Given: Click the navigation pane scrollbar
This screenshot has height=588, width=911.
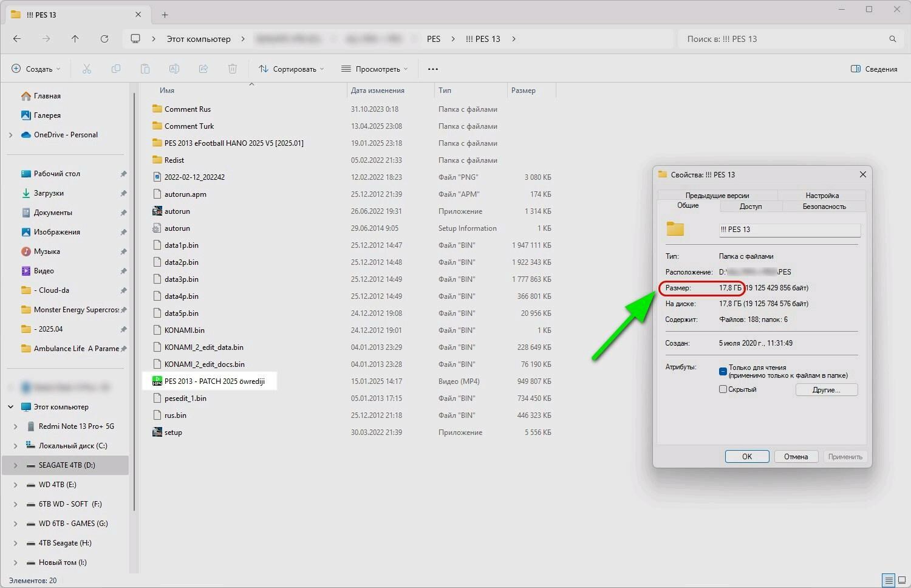Looking at the screenshot, I should (x=134, y=302).
